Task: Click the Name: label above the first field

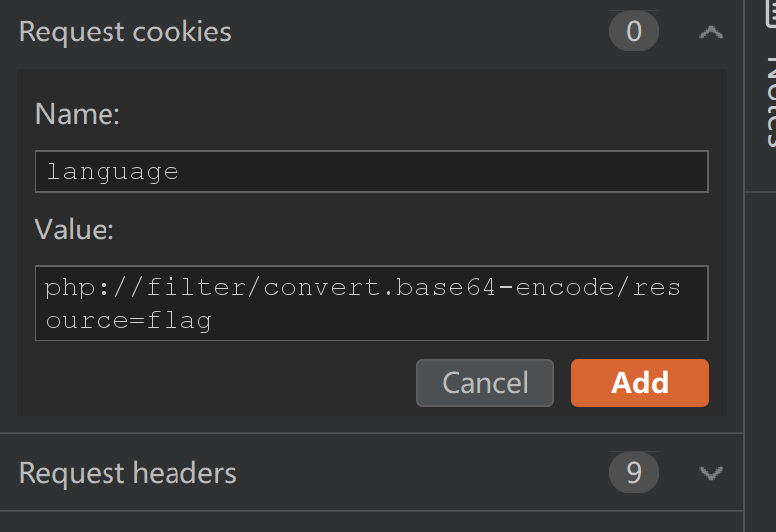Action: pyautogui.click(x=78, y=114)
